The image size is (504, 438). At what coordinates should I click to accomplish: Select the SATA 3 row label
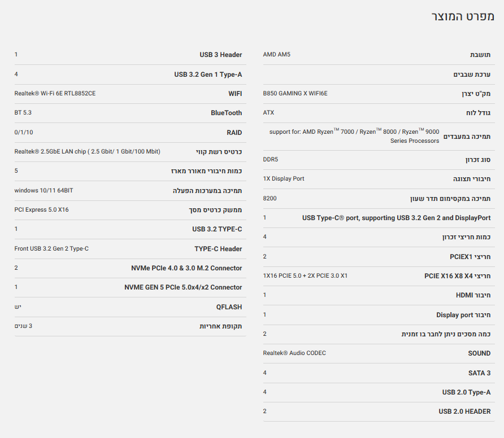click(x=480, y=373)
